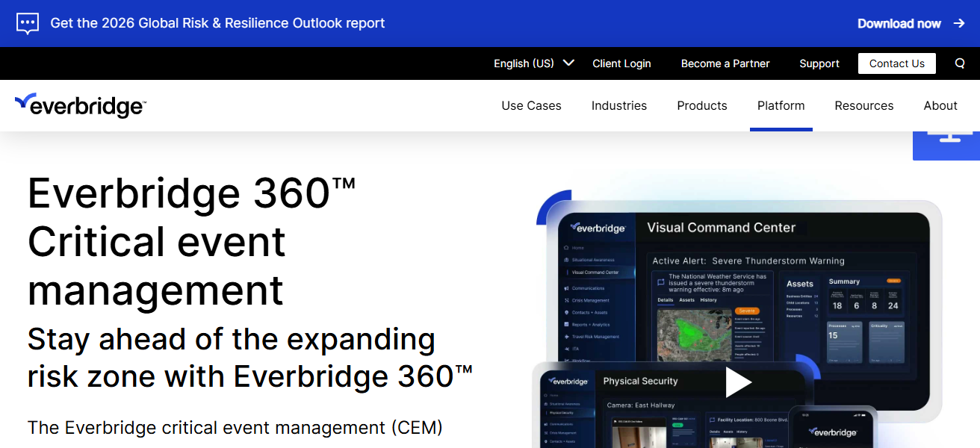
Task: Click the Travel Risk Management sidebar icon
Action: pyautogui.click(x=565, y=337)
